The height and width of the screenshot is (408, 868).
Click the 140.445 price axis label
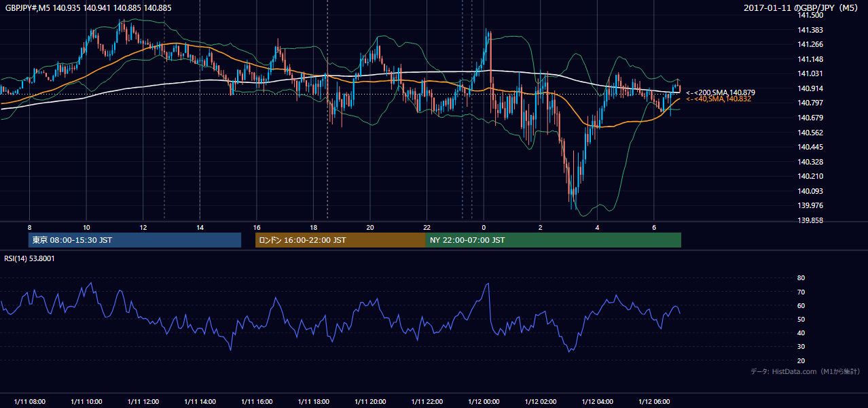810,147
